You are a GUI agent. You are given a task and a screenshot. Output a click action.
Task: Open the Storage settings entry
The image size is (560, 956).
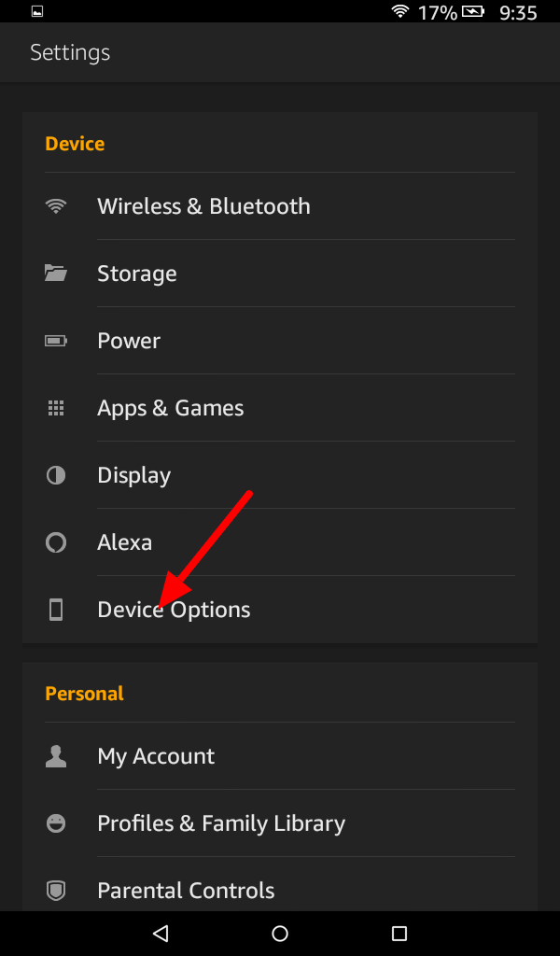[x=280, y=274]
